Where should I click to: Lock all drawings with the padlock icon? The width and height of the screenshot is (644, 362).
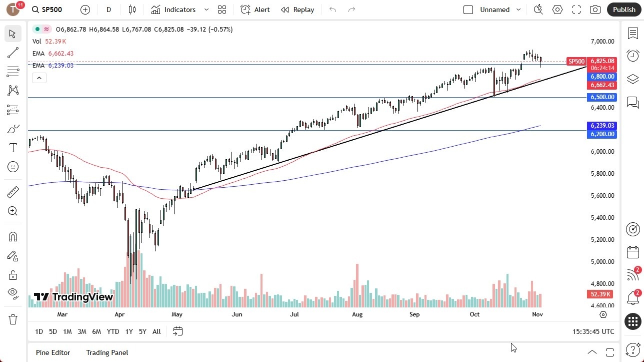(x=12, y=275)
